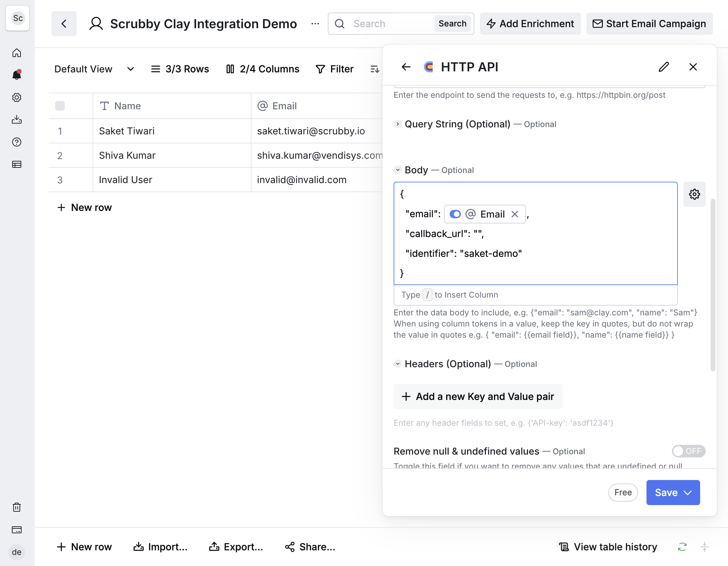The width and height of the screenshot is (728, 566).
Task: Click View table history
Action: point(608,547)
